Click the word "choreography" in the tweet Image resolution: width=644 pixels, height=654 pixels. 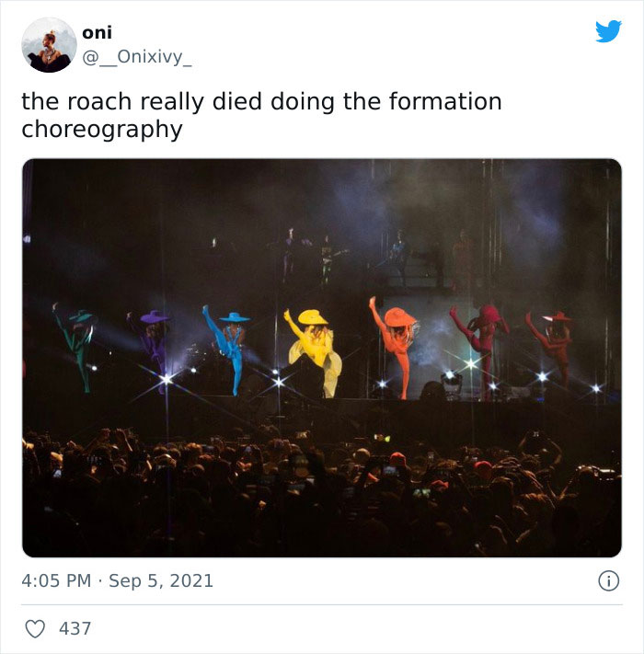pyautogui.click(x=102, y=129)
